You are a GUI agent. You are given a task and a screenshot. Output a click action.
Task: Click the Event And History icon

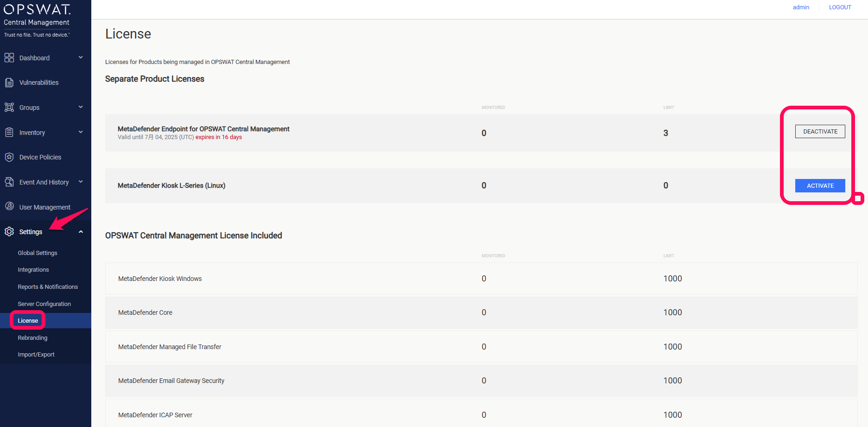9,182
